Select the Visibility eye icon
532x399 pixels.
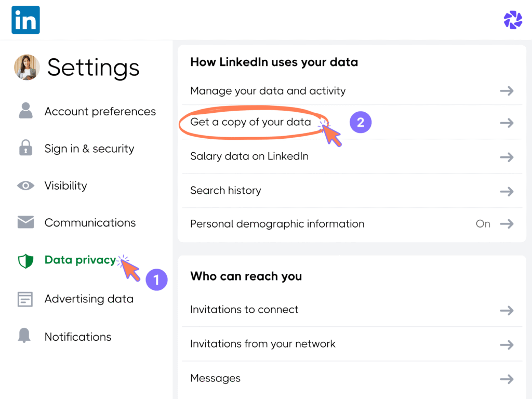[25, 185]
